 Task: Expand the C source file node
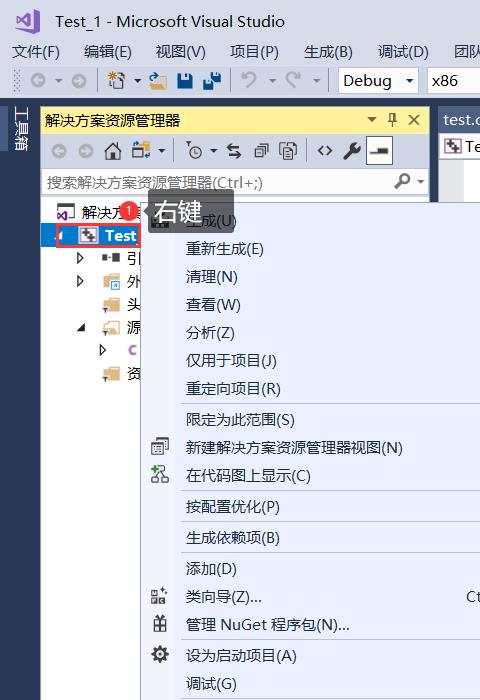click(x=103, y=350)
